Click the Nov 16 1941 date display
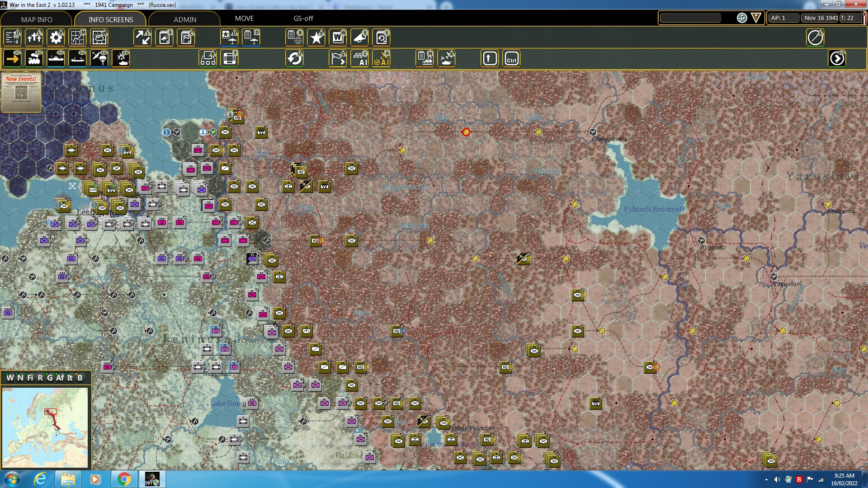The width and height of the screenshot is (868, 488). click(x=821, y=18)
